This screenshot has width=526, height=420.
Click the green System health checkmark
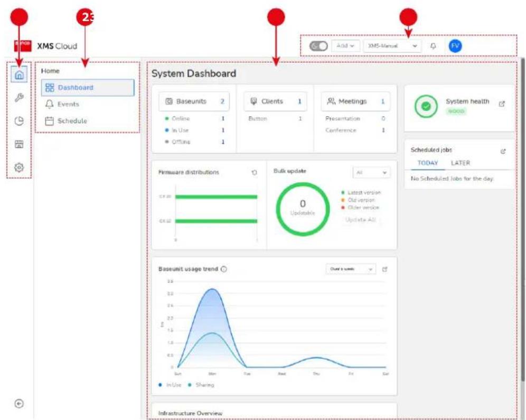pos(426,106)
